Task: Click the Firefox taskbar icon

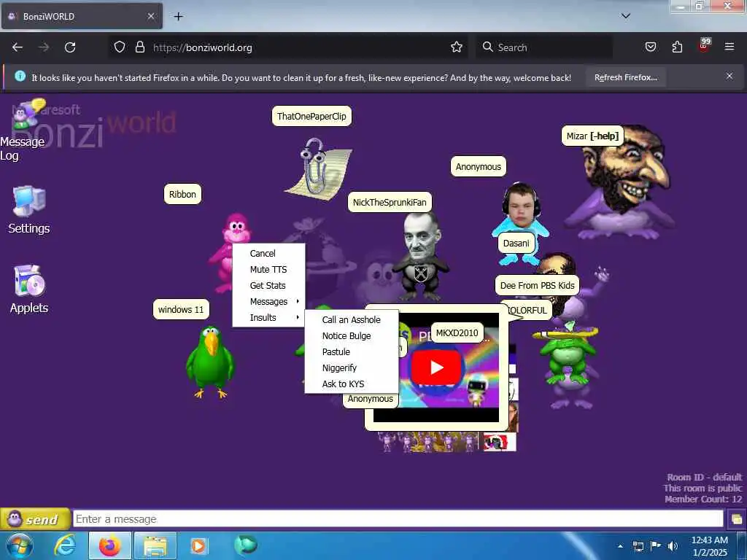Action: (109, 545)
